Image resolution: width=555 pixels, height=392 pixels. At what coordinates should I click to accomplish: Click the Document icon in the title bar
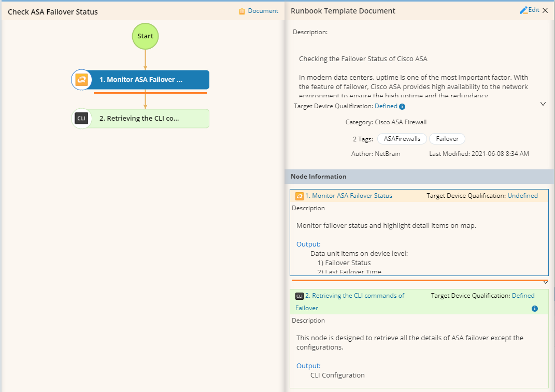[x=241, y=10]
